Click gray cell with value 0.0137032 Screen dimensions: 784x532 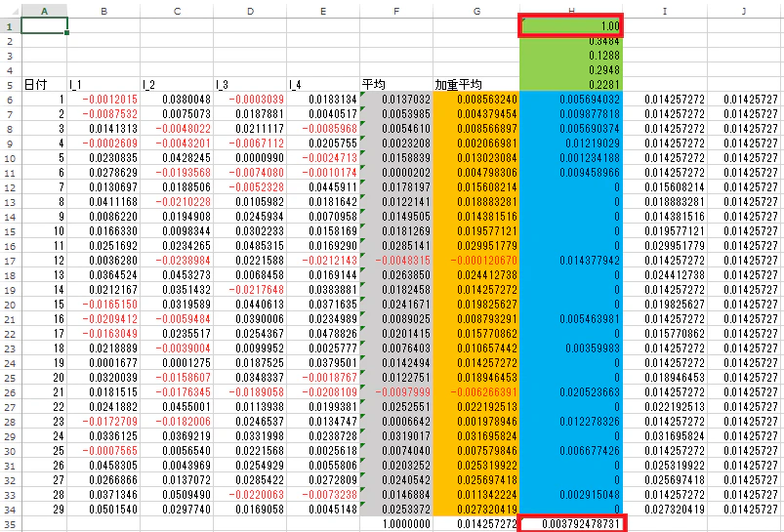tap(396, 100)
